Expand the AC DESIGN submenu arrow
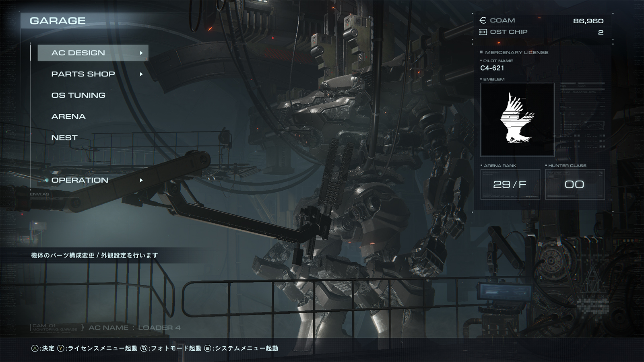Viewport: 644px width, 362px height. [141, 53]
